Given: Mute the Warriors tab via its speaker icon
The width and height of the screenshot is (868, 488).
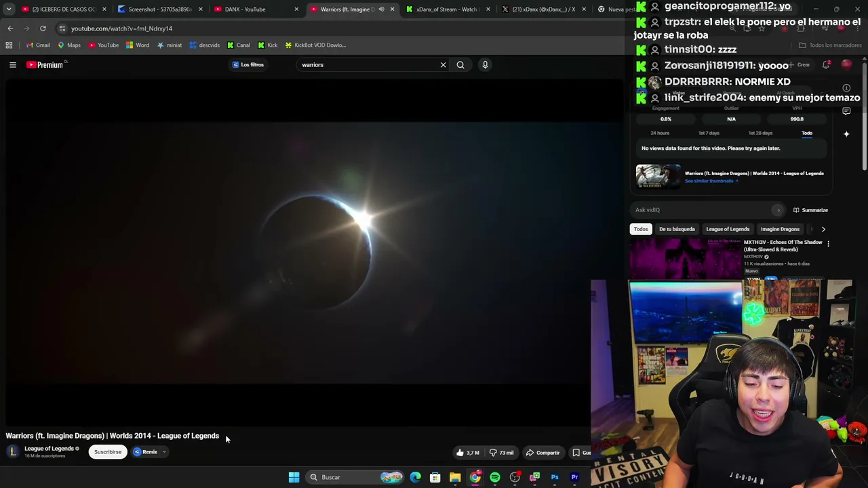Looking at the screenshot, I should pos(381,9).
